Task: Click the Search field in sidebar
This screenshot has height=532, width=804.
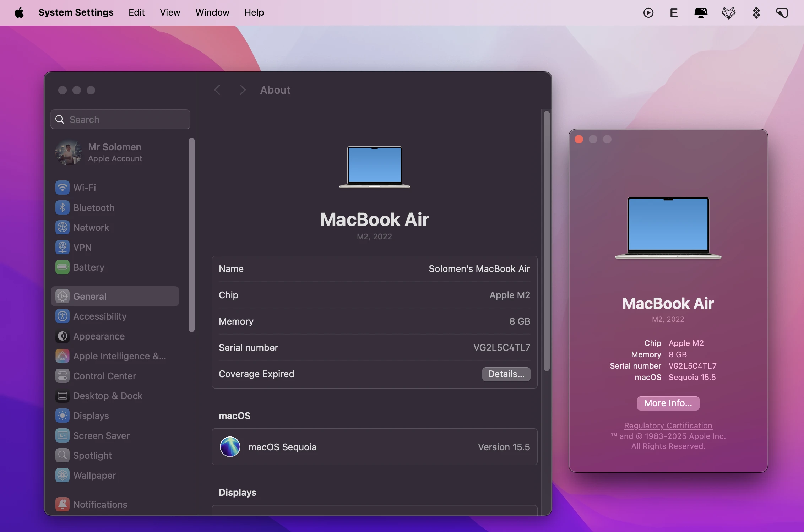Action: click(120, 119)
